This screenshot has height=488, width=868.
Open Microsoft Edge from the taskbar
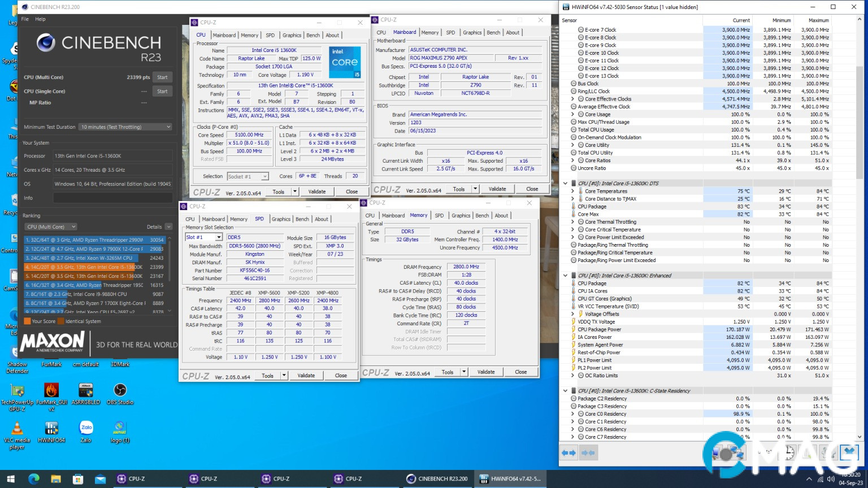click(x=34, y=479)
